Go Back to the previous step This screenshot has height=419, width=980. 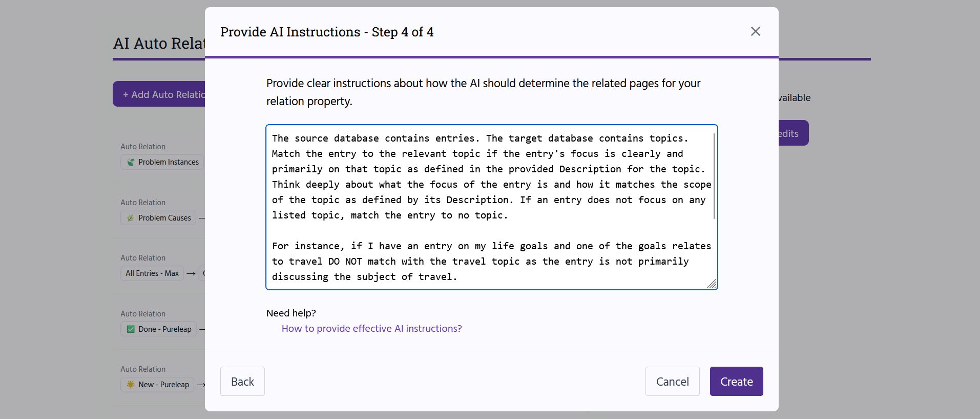click(x=242, y=381)
